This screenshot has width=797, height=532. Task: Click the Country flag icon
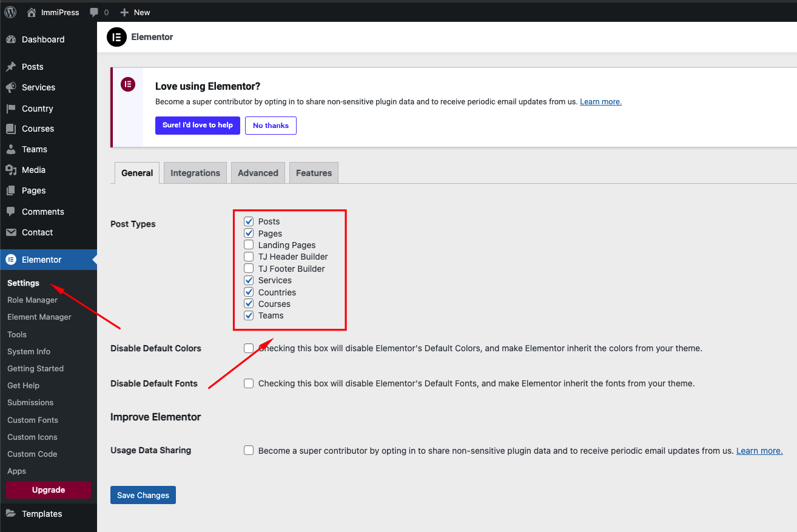click(11, 109)
